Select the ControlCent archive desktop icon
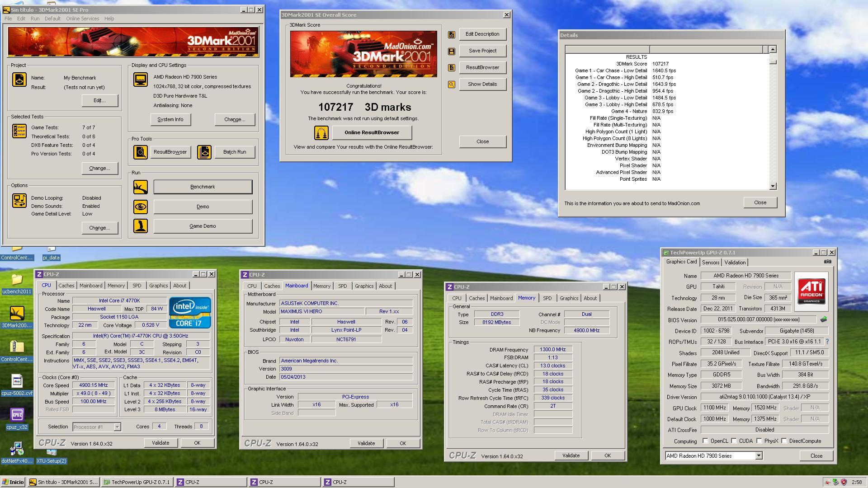Image resolution: width=868 pixels, height=488 pixels. 17,352
